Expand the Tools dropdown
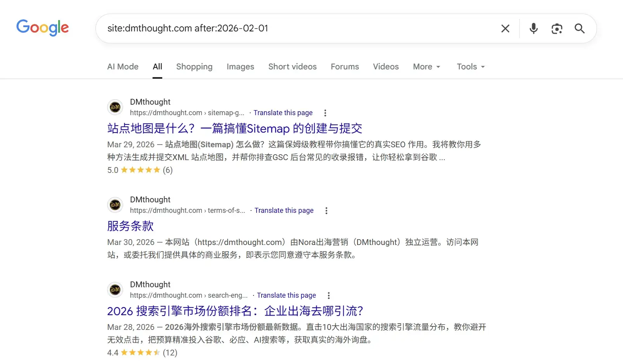This screenshot has height=364, width=623. point(470,67)
